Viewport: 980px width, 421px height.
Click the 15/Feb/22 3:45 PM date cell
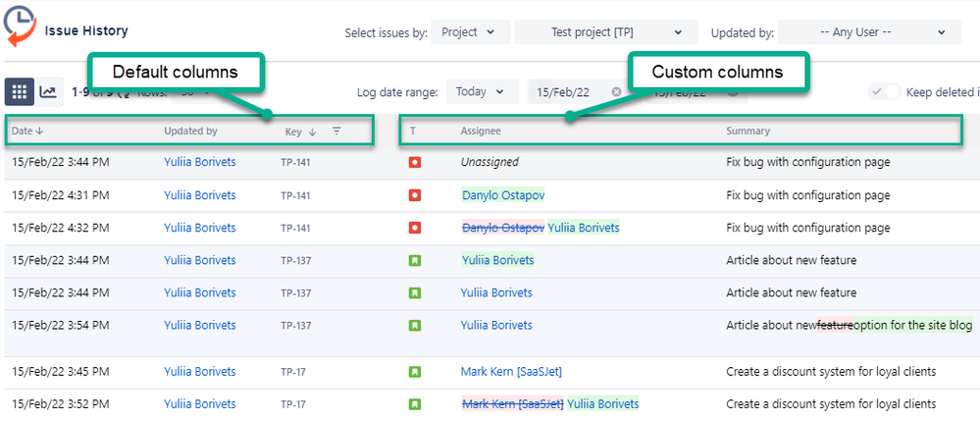tap(61, 372)
